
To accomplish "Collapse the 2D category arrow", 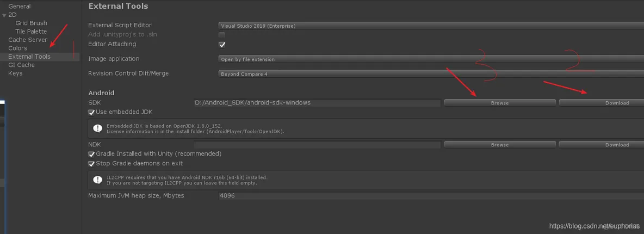I will pyautogui.click(x=4, y=15).
